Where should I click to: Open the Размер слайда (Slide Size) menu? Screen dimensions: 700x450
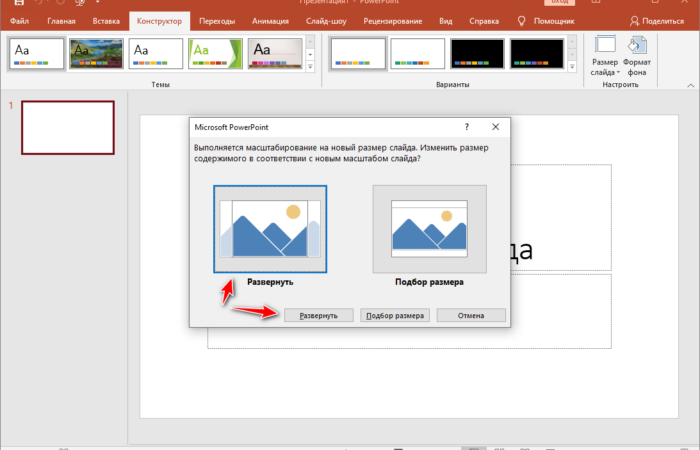605,55
